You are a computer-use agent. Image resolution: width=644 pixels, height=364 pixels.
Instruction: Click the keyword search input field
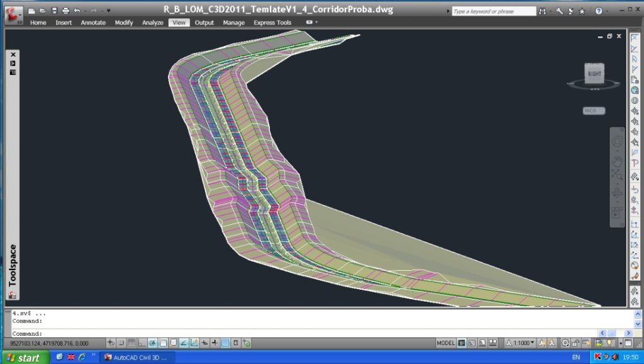click(x=494, y=11)
